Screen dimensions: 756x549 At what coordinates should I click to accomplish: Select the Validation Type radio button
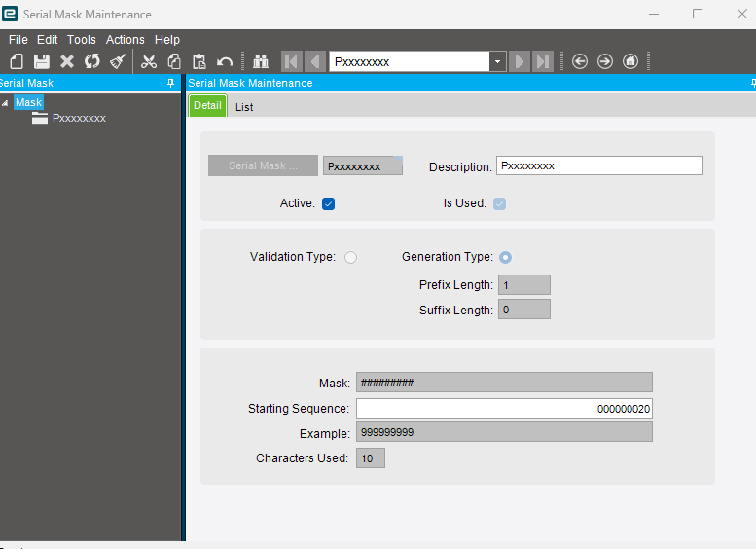350,257
